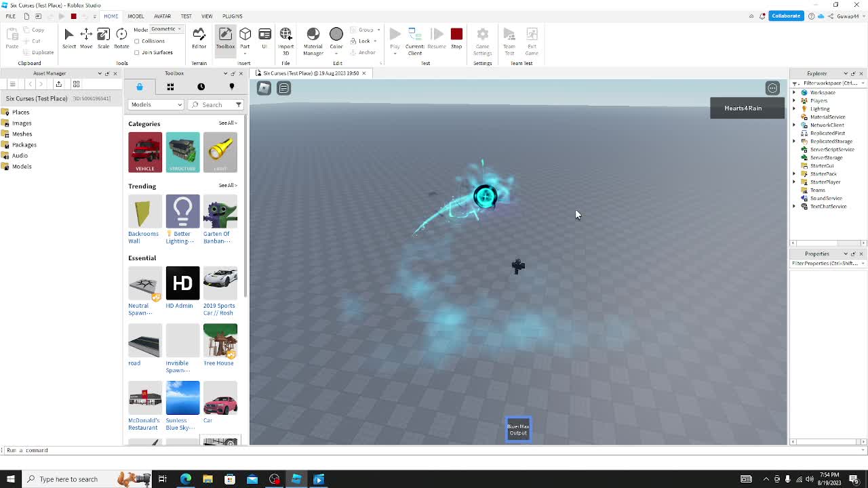This screenshot has height=488, width=868.
Task: Switch to the MODEL ribbon tab
Action: tap(136, 16)
